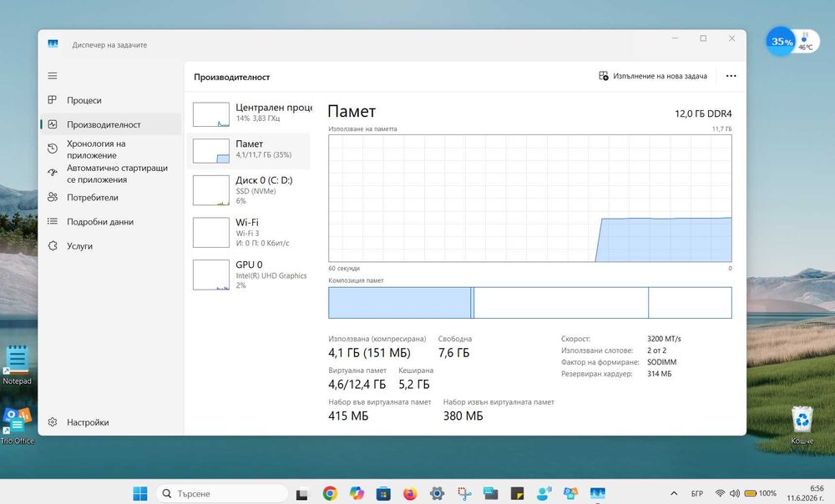The width and height of the screenshot is (835, 504).
Task: Click the Wi-Fi tray icon
Action: point(720,493)
